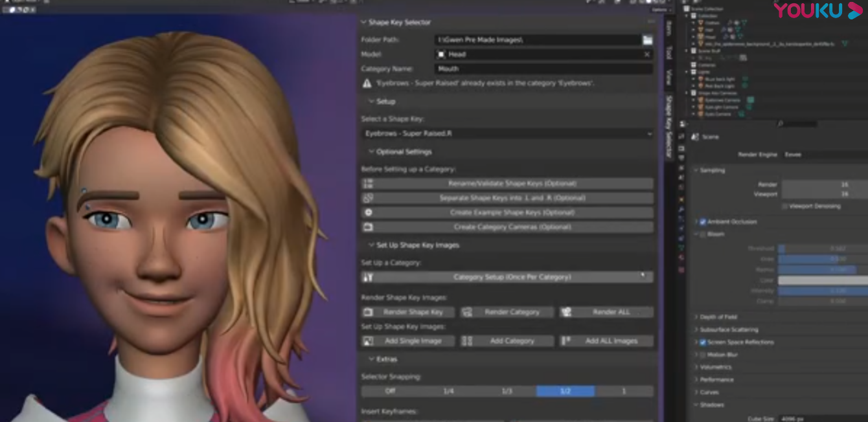Open the green Object Data properties tab
The height and width of the screenshot is (422, 868).
pyautogui.click(x=681, y=247)
